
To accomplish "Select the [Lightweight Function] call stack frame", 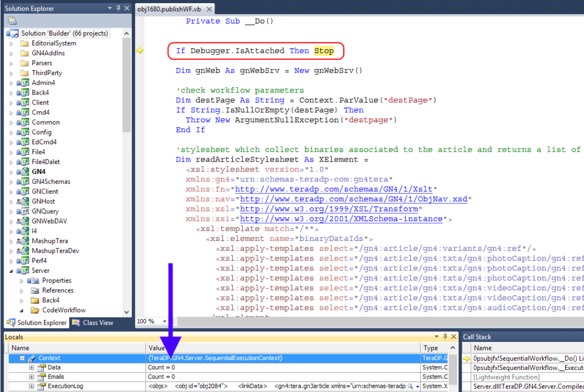I will [x=506, y=377].
